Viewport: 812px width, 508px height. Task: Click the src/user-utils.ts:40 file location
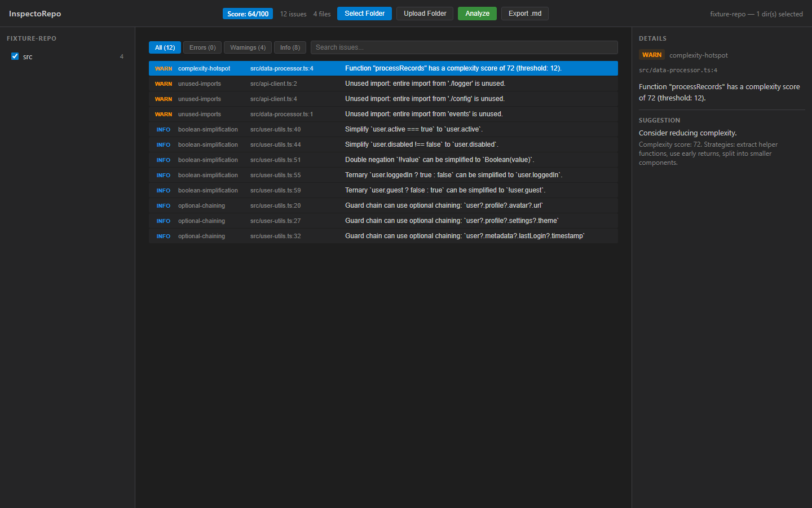(276, 129)
